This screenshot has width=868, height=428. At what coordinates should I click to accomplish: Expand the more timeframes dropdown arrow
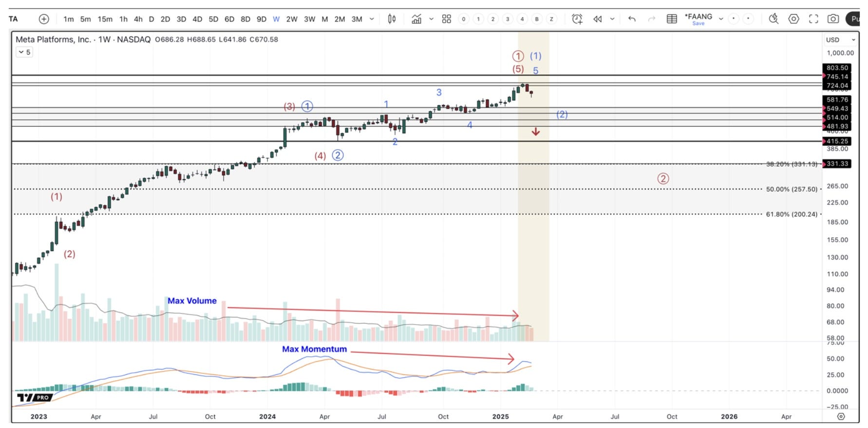(372, 19)
